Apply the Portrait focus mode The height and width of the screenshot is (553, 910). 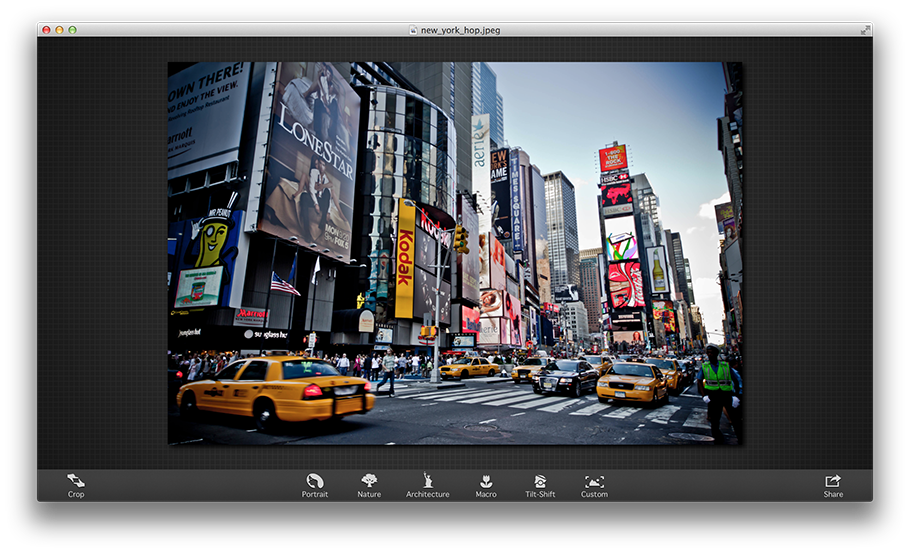[x=315, y=486]
